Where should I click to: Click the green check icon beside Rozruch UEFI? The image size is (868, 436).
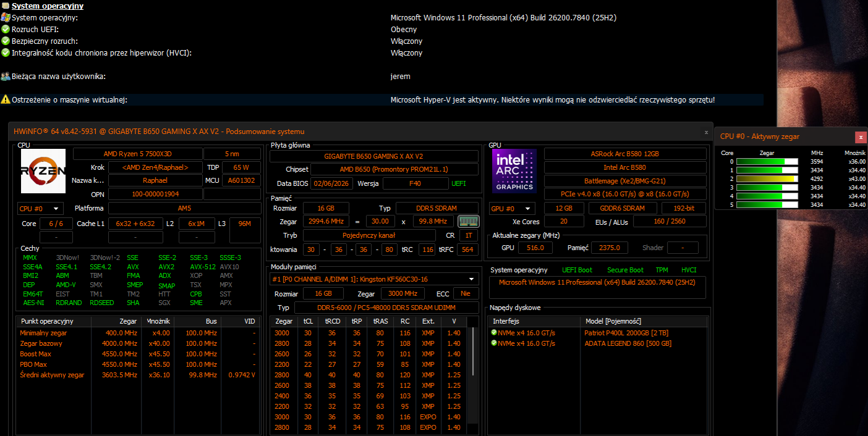click(x=6, y=29)
